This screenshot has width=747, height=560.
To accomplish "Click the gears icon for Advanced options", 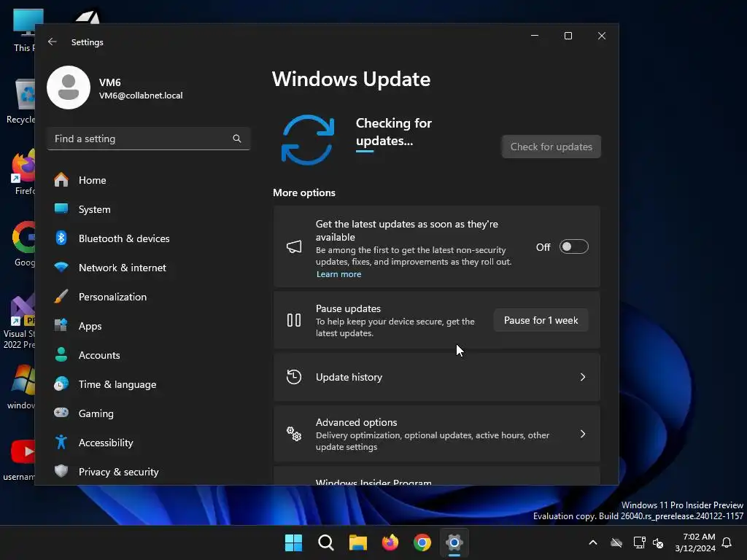I will (294, 434).
